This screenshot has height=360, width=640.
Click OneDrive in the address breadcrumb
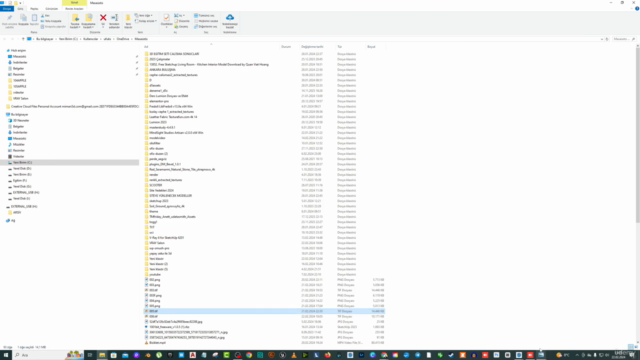point(123,39)
